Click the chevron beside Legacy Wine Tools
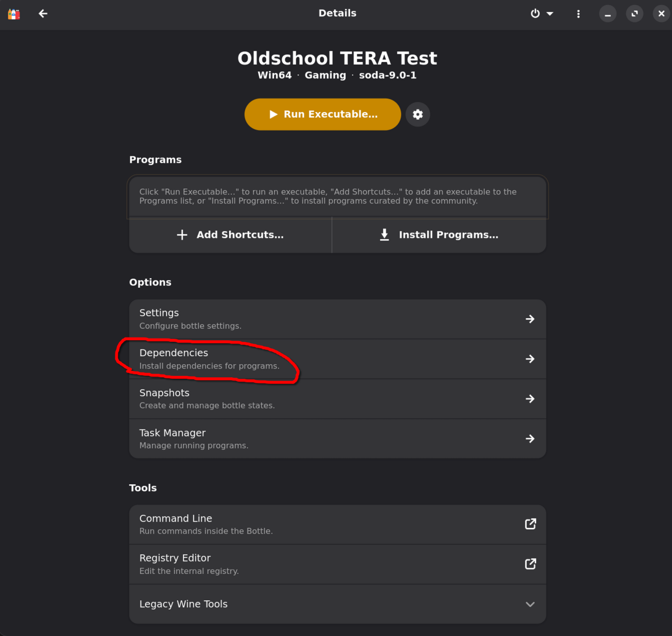This screenshot has height=636, width=672. (530, 604)
